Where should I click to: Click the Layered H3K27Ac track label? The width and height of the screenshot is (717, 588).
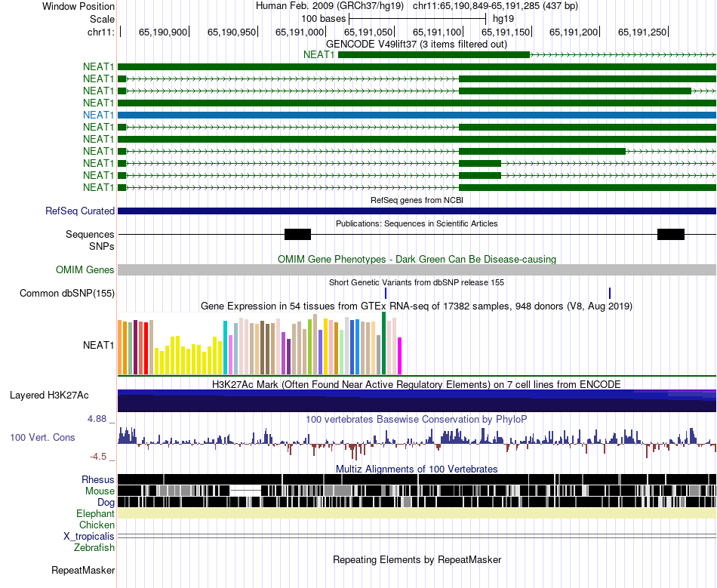point(49,395)
